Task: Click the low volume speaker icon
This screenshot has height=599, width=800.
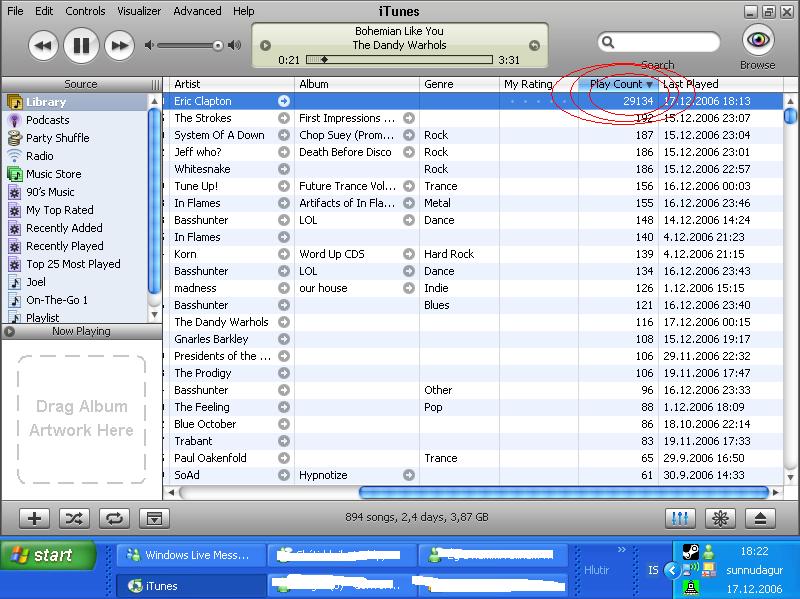Action: point(149,45)
